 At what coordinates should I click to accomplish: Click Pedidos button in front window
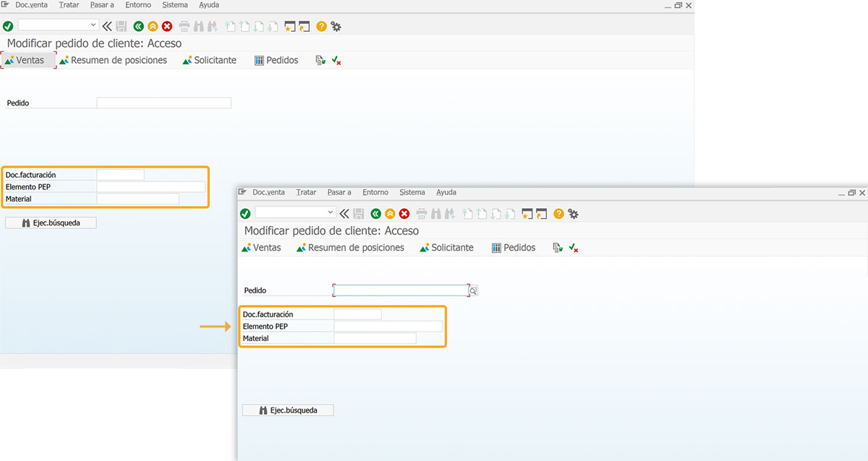pos(514,248)
